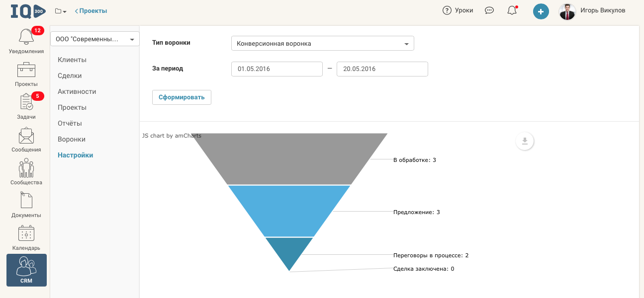The height and width of the screenshot is (298, 644).
Task: Expand the ООО "Современны…" company dropdown
Action: [x=94, y=39]
